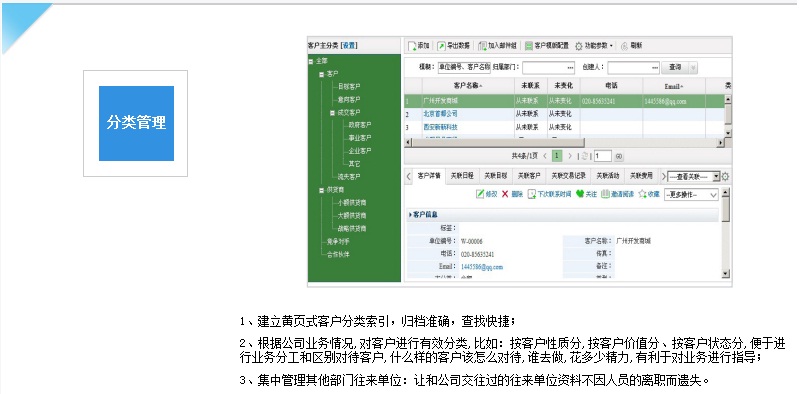Image resolution: width=801 pixels, height=394 pixels.
Task: Click the 查询 search button
Action: [675, 67]
